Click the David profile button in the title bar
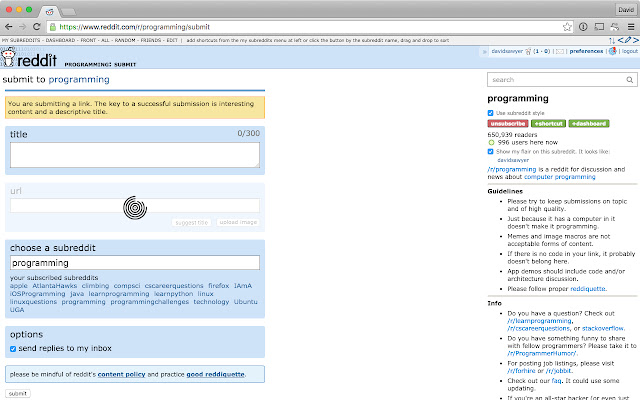The width and height of the screenshot is (640, 400). click(x=626, y=9)
